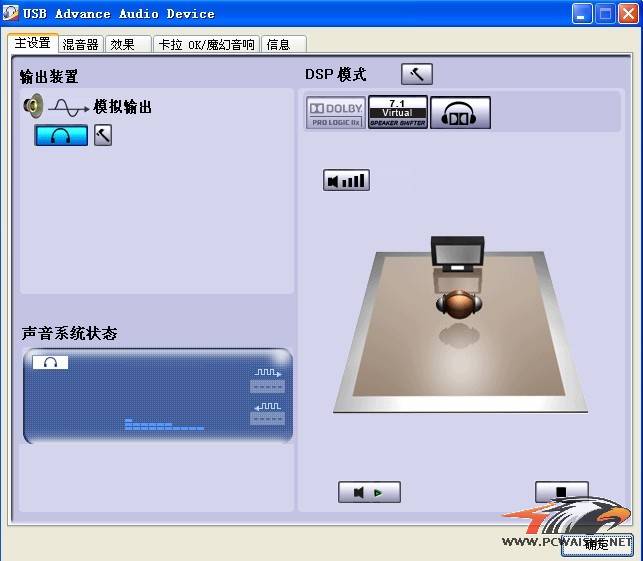The image size is (643, 561).
Task: Open DSP mode settings hammer button
Action: pyautogui.click(x=416, y=74)
